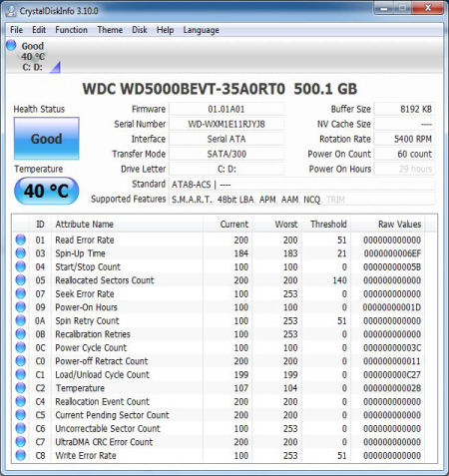
Task: Select the Reallocated Sectors Count attribute name
Action: tap(105, 280)
